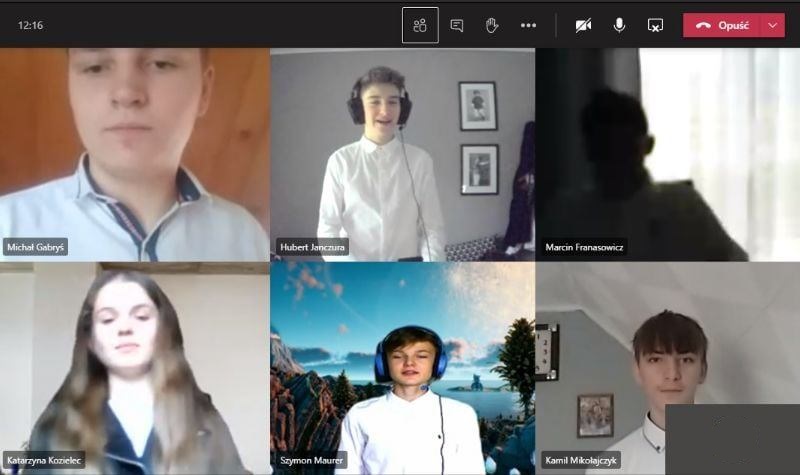
Task: Raise your hand
Action: click(492, 25)
